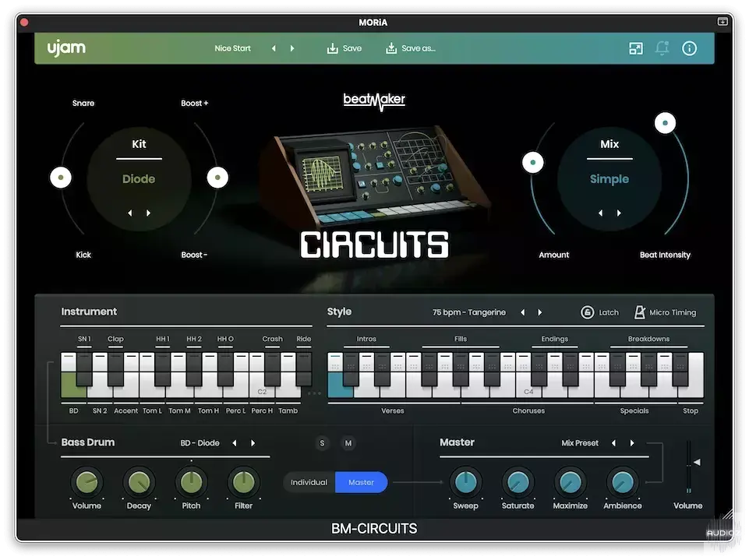Open the BD - Diode sample selector
This screenshot has width=749, height=560.
200,443
